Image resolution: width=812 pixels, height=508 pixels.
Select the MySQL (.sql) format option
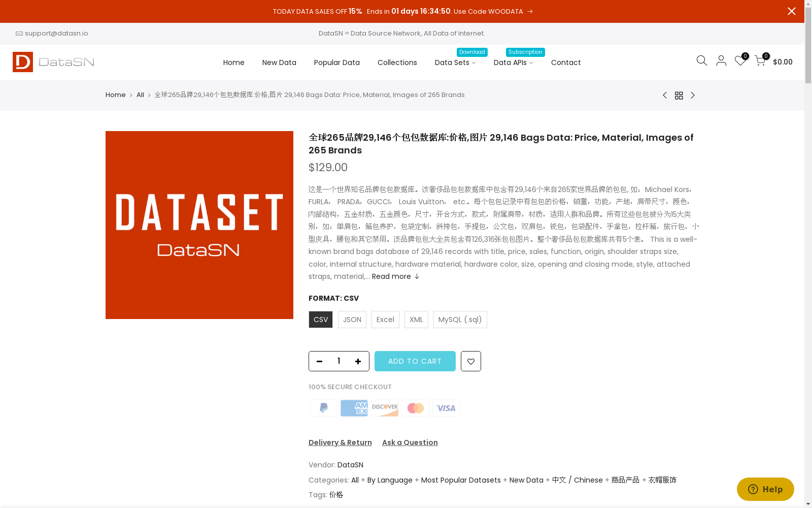point(460,320)
